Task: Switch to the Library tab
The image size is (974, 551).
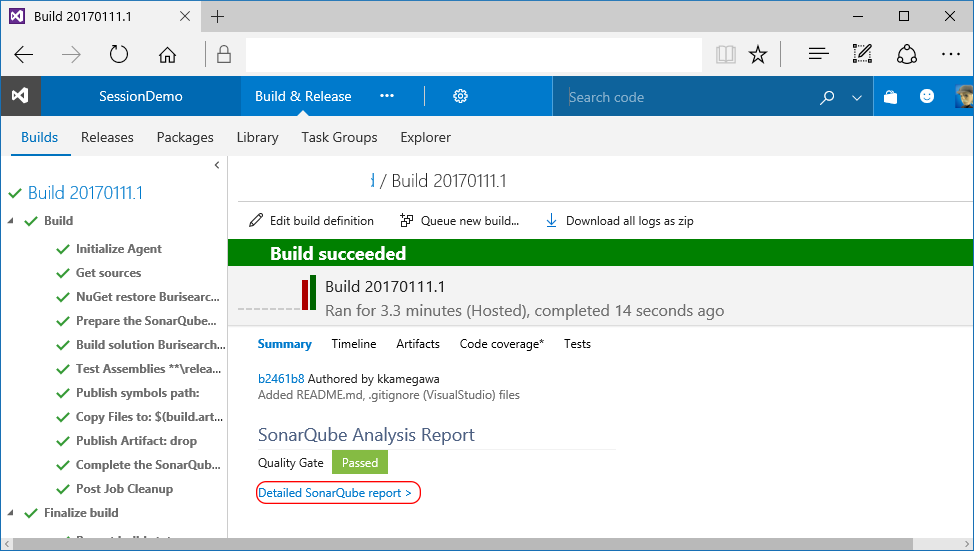Action: pos(257,137)
